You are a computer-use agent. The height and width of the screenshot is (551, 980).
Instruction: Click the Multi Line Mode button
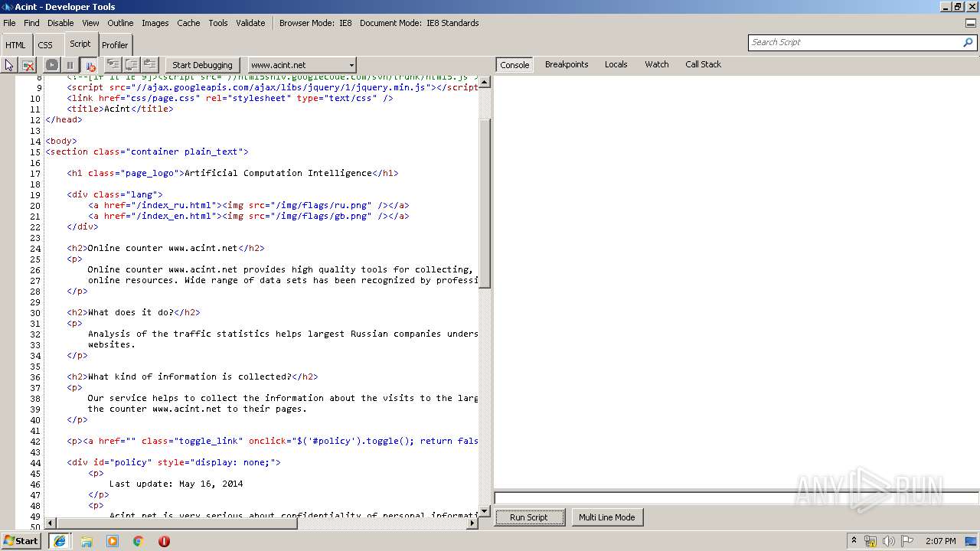(x=606, y=517)
